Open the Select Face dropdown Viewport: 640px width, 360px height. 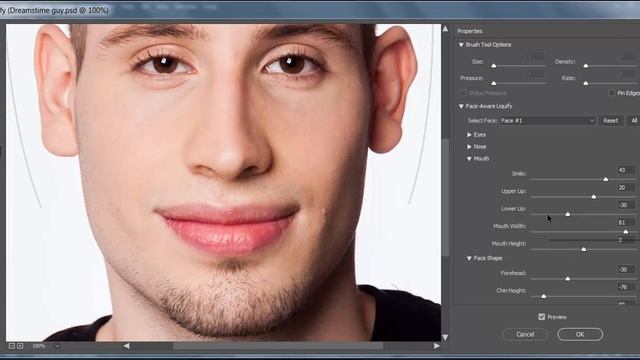547,120
